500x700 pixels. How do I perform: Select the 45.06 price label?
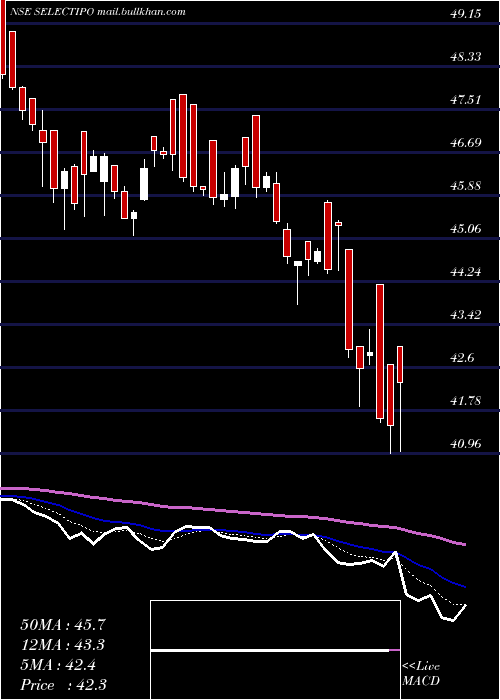pyautogui.click(x=465, y=229)
